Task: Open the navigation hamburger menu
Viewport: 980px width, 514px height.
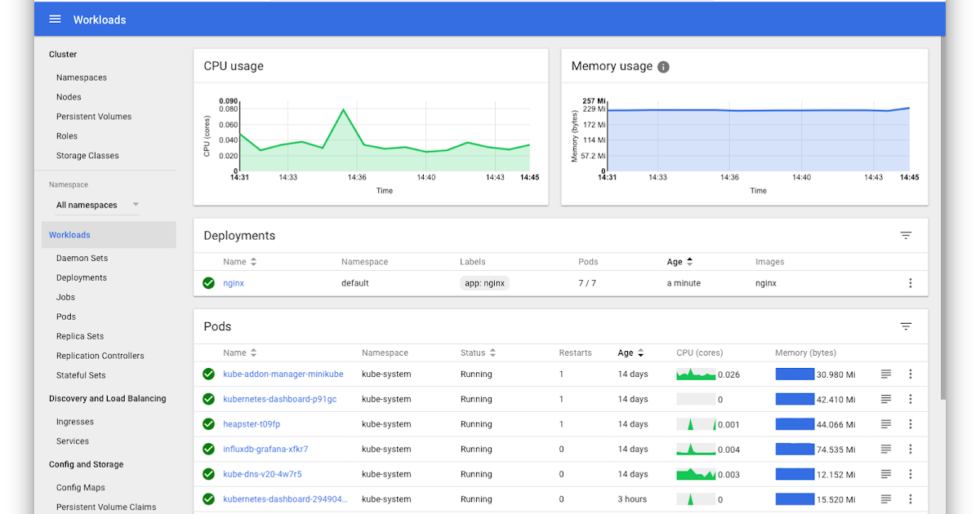Action: pyautogui.click(x=55, y=19)
